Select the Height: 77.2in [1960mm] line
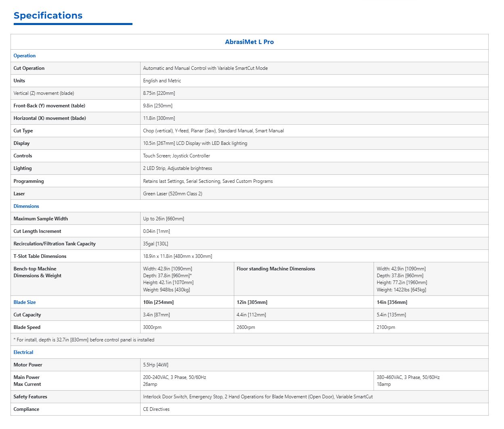 402,283
